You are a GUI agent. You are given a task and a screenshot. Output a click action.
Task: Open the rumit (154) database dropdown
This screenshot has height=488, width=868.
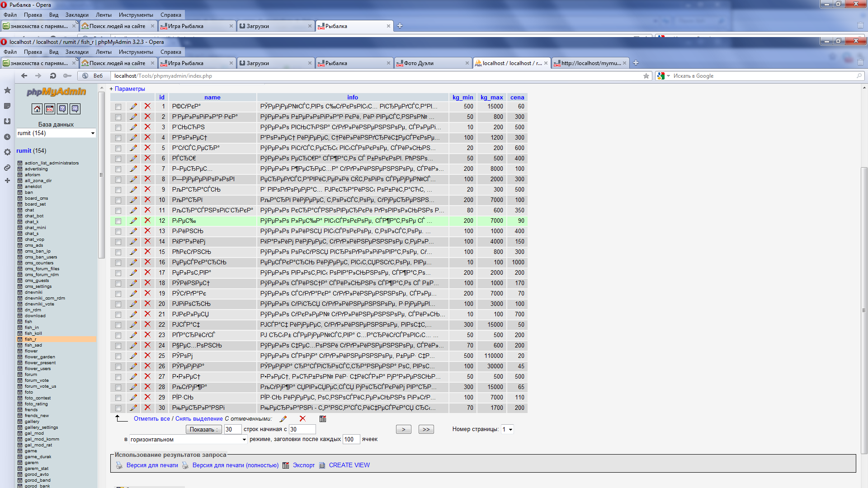(56, 133)
